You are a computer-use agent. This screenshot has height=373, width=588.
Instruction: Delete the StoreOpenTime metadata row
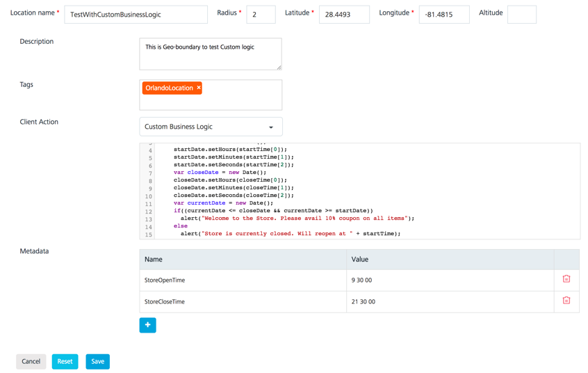click(566, 279)
